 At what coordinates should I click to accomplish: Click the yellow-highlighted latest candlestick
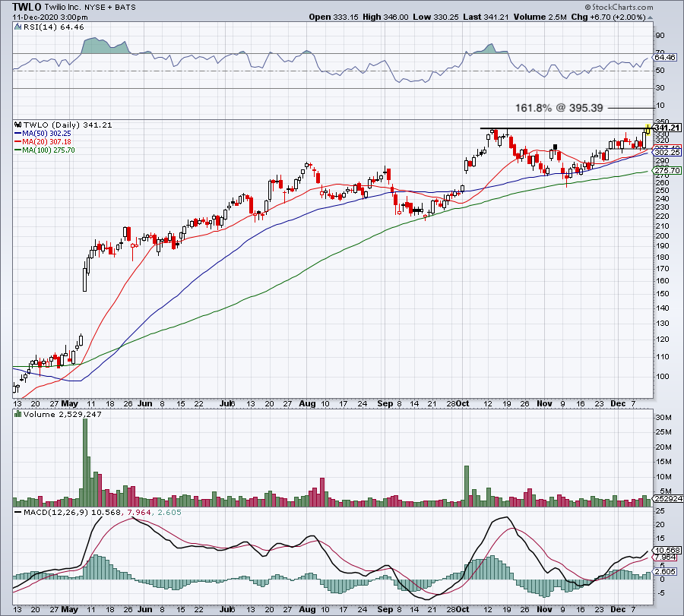648,129
